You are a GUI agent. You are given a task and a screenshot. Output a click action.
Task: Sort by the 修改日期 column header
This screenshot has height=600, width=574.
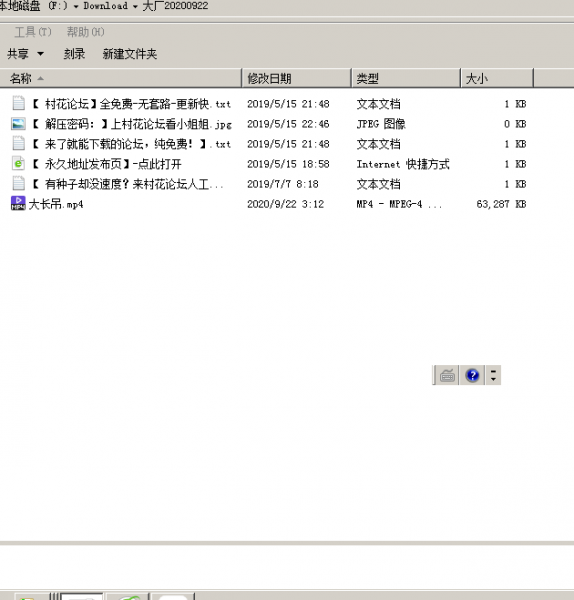click(297, 78)
